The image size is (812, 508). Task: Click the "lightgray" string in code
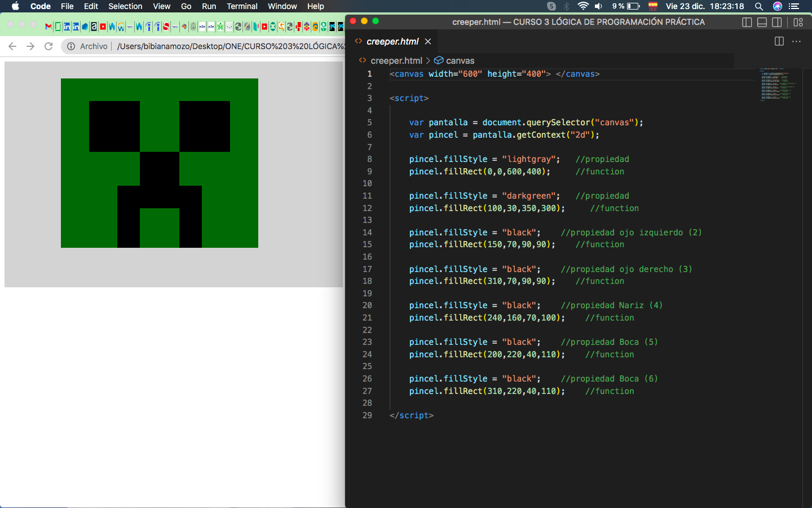point(529,159)
